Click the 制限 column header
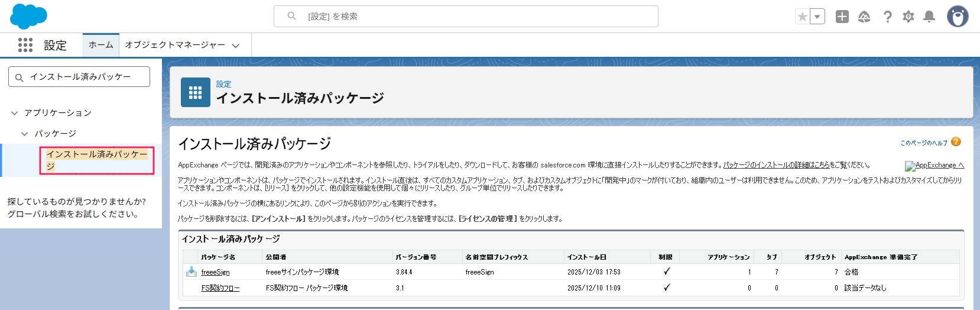Screen dimensions: 980x310 [x=666, y=257]
